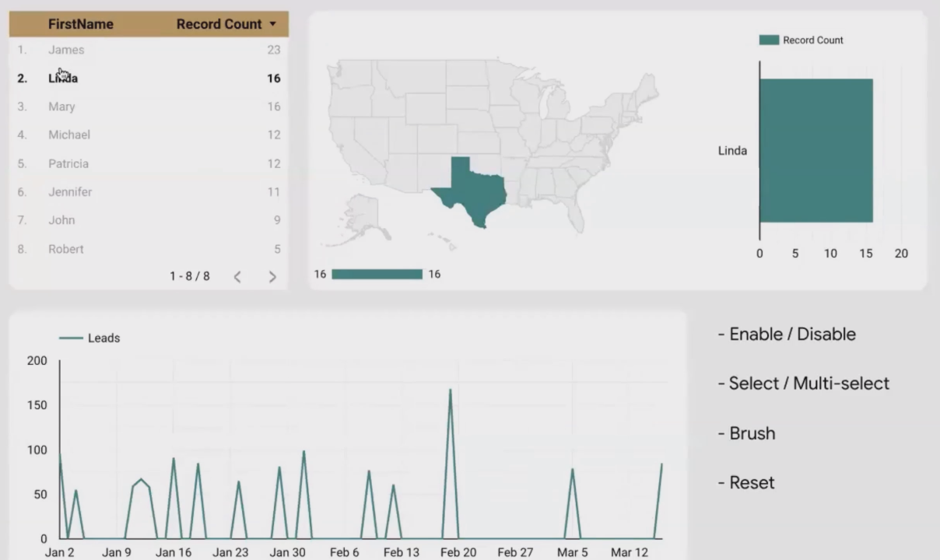Select the Linda row in table
Screen dimensions: 940x560
tap(149, 79)
